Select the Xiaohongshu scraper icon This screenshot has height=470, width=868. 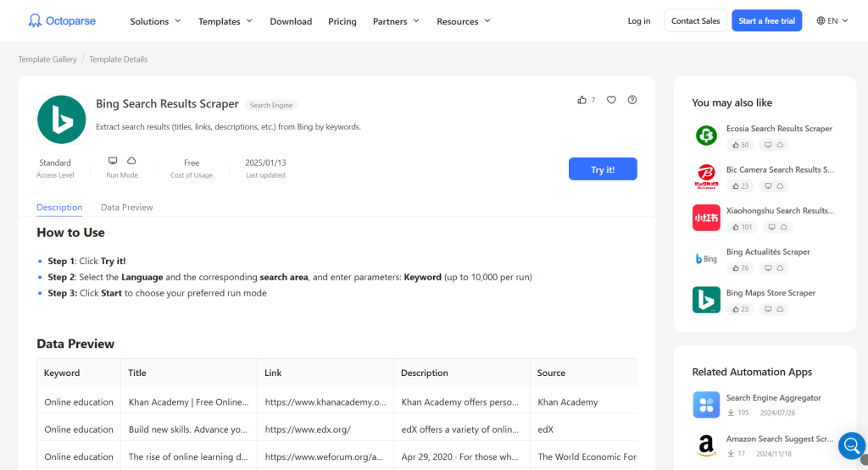click(x=706, y=218)
